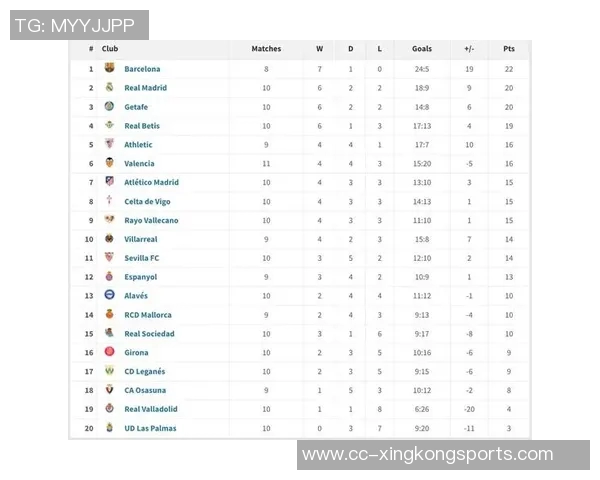Click the +/- goal difference header
The height and width of the screenshot is (480, 600).
(469, 49)
